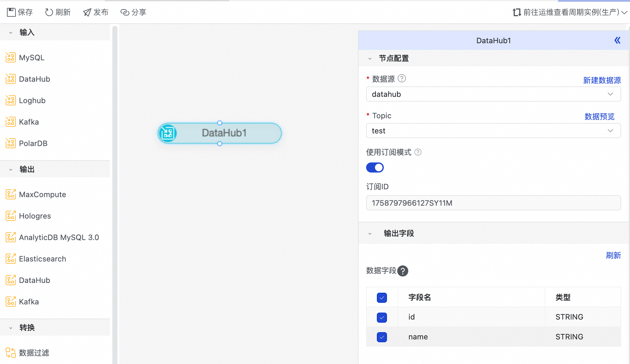Click the 数据过滤 transform icon
This screenshot has width=630, height=364.
coord(10,353)
